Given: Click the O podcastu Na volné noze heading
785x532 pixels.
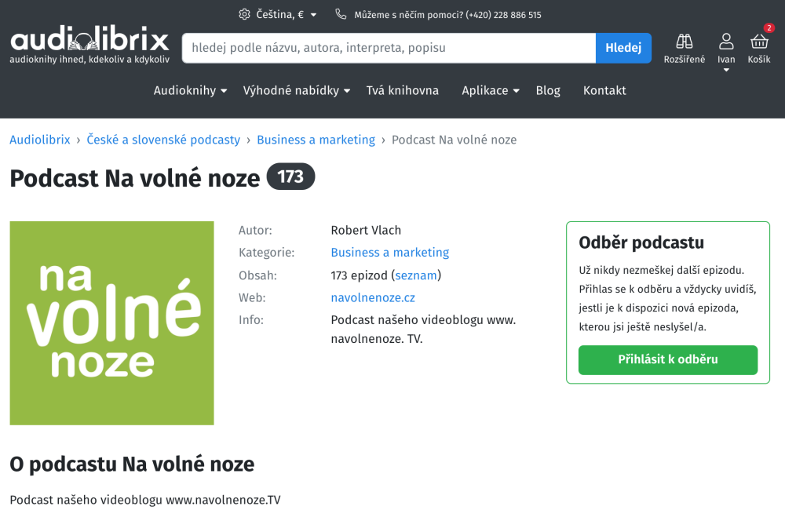Looking at the screenshot, I should click(132, 465).
